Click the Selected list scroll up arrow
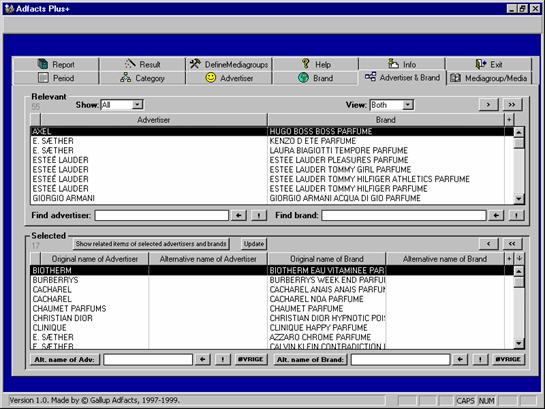 (519, 271)
